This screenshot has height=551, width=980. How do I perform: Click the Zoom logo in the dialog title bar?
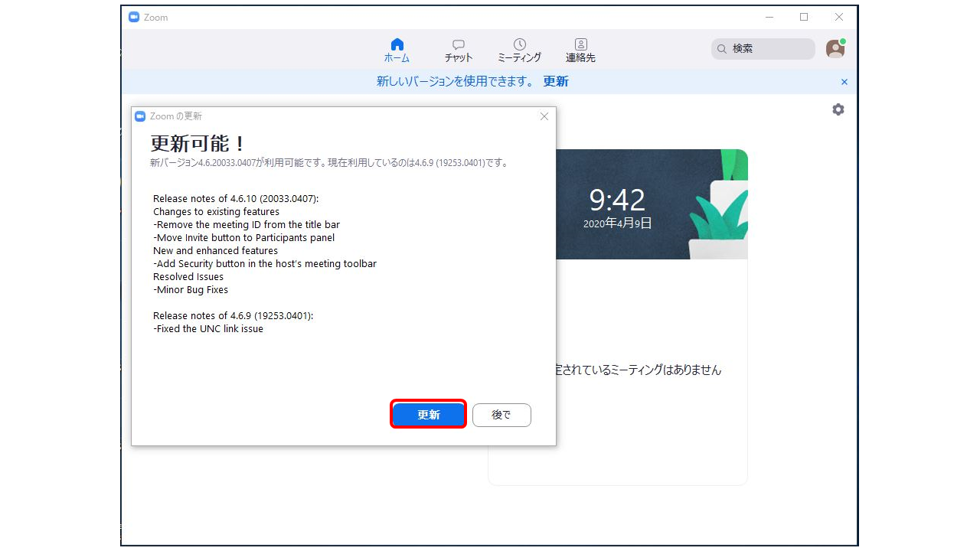point(140,116)
